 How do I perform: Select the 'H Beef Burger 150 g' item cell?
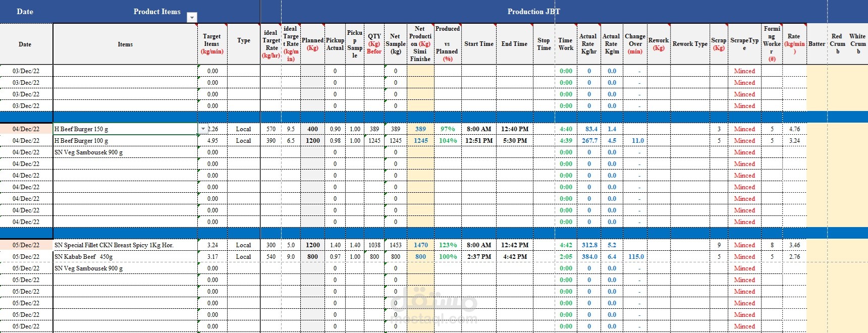pyautogui.click(x=125, y=129)
